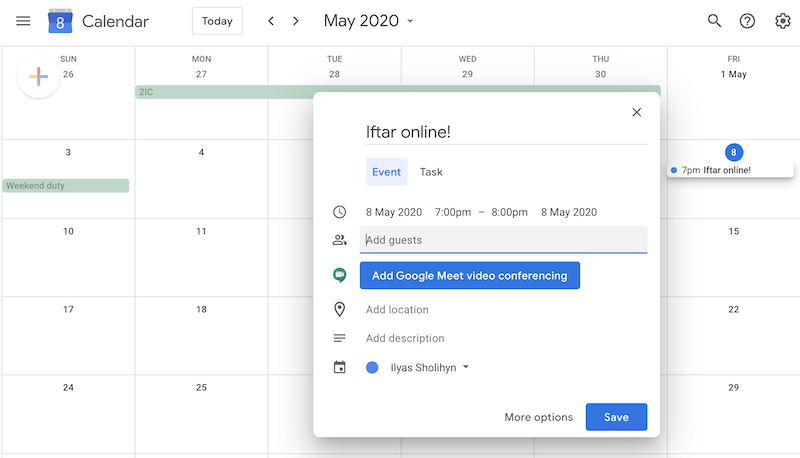Image resolution: width=800 pixels, height=458 pixels.
Task: Click date 29 under WED
Action: point(467,74)
